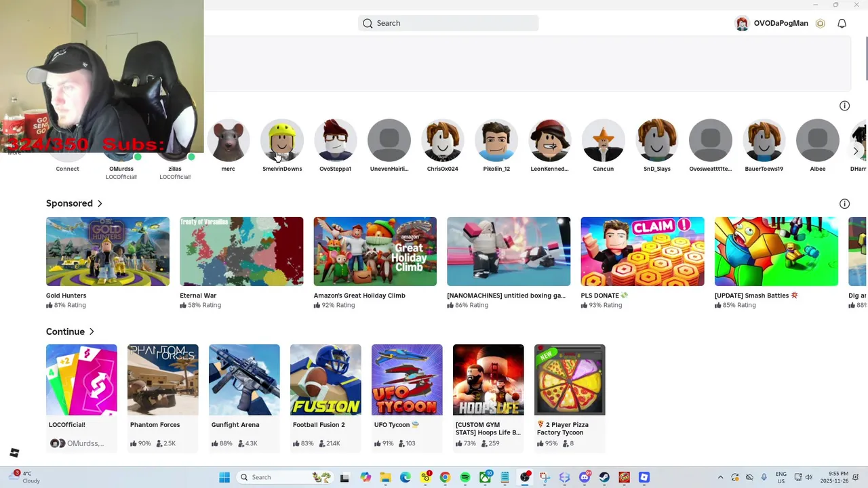This screenshot has width=868, height=488.
Task: Open OBS Studio from the taskbar
Action: [x=525, y=477]
